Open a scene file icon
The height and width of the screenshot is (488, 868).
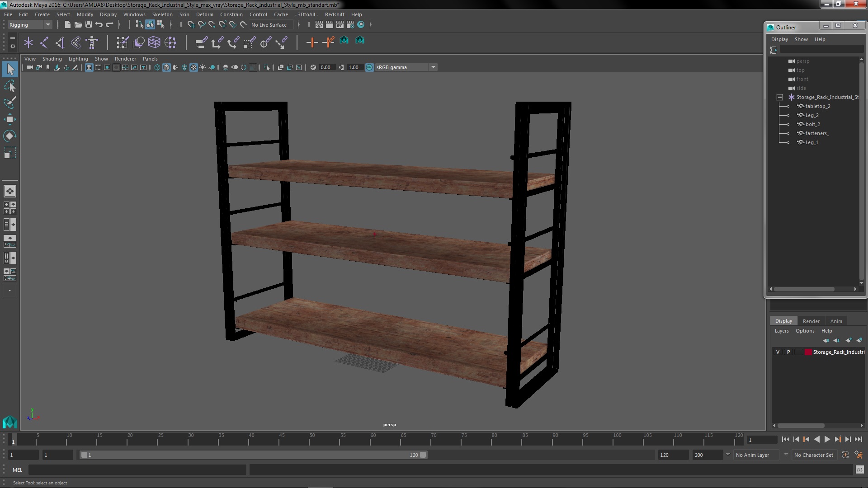(78, 25)
